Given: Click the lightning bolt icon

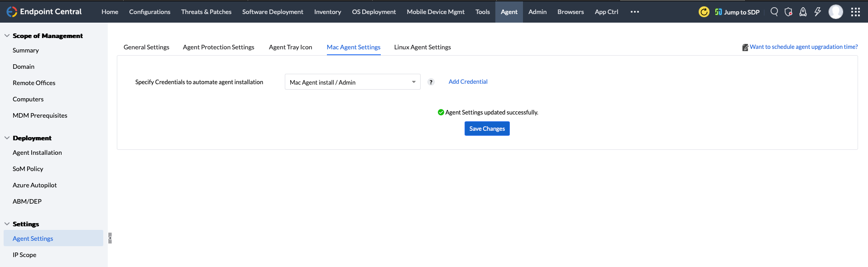Looking at the screenshot, I should 818,12.
